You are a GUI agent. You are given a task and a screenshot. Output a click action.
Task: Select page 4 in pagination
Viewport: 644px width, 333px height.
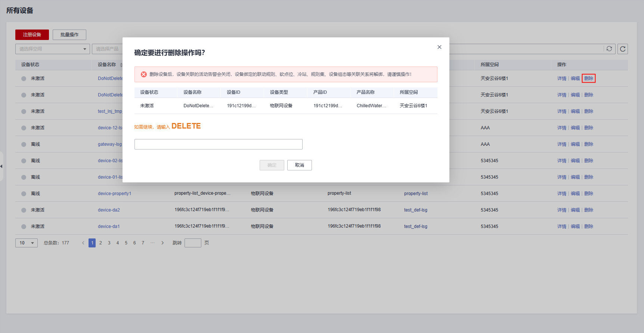118,243
